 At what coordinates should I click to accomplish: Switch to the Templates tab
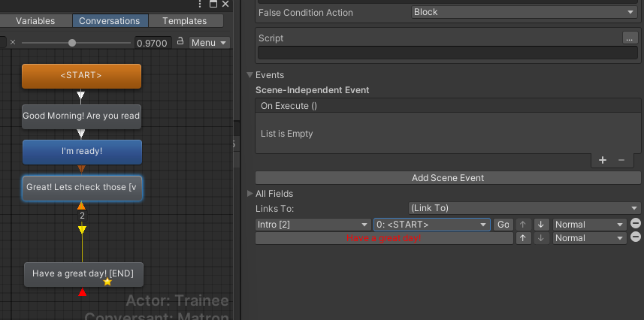coord(185,20)
